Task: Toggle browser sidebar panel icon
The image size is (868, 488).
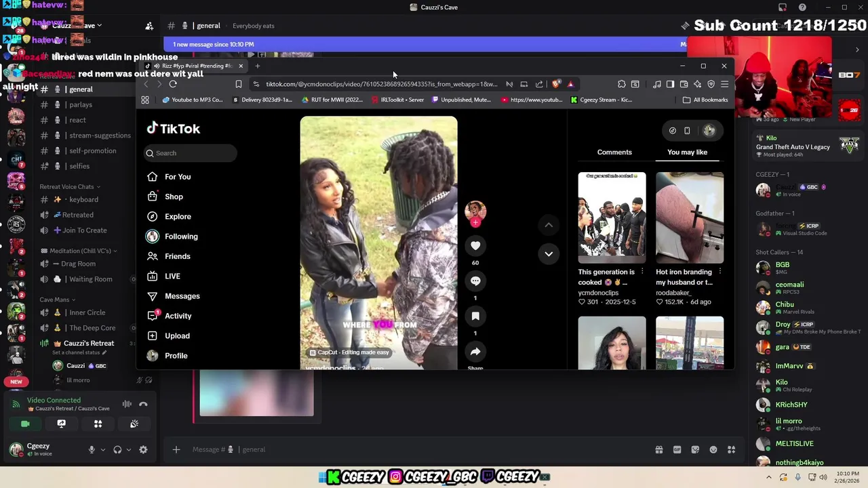Action: [670, 84]
